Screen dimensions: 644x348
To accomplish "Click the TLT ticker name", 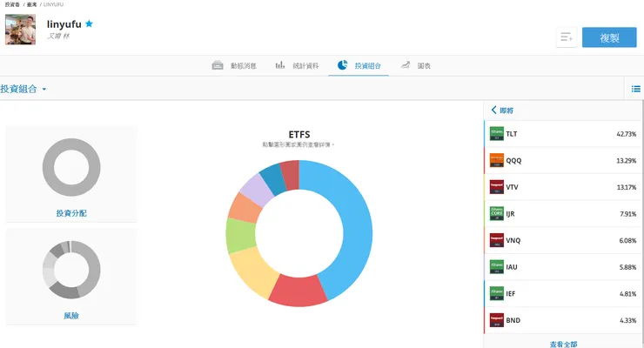I will [512, 134].
